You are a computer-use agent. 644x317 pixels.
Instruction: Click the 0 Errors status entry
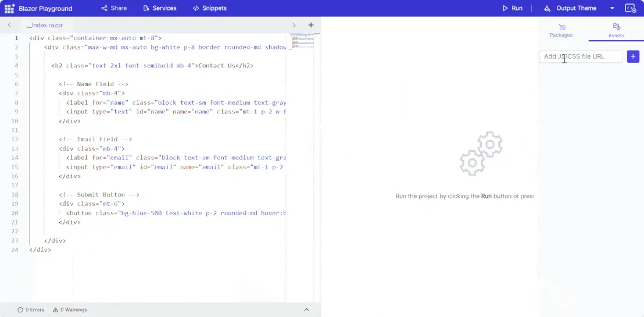31,309
